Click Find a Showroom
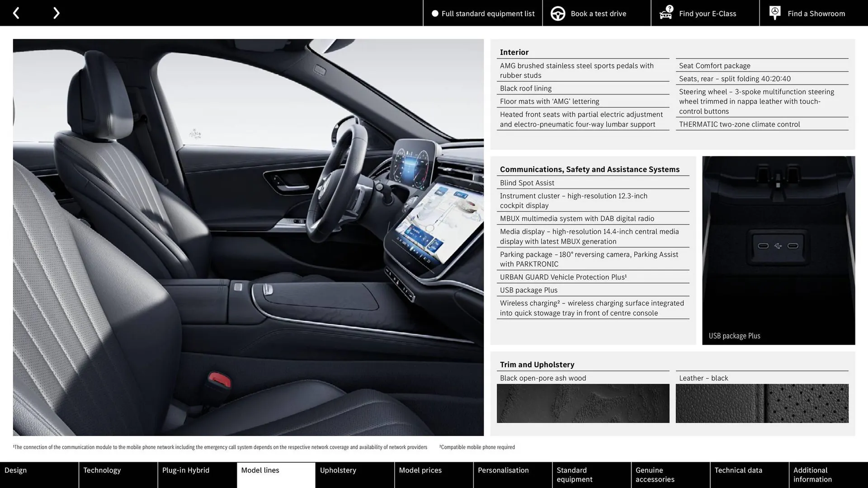This screenshot has height=488, width=868. point(816,13)
